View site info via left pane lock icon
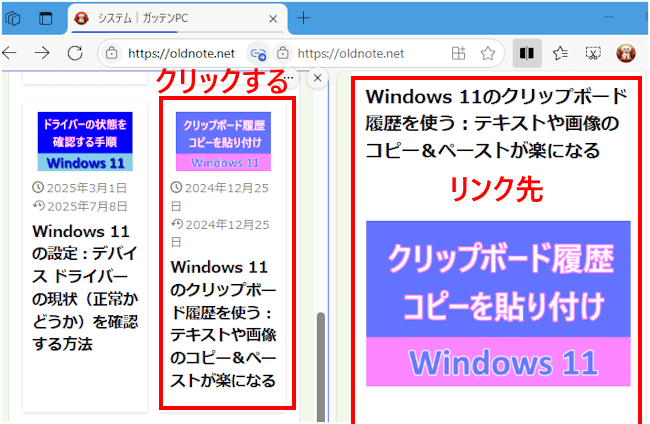Viewport: 650px width, 424px height. [111, 53]
